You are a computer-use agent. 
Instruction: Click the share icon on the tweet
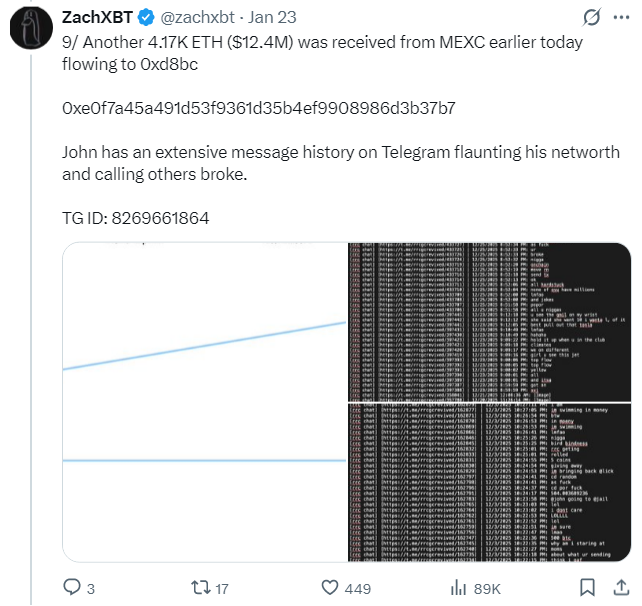tap(619, 587)
